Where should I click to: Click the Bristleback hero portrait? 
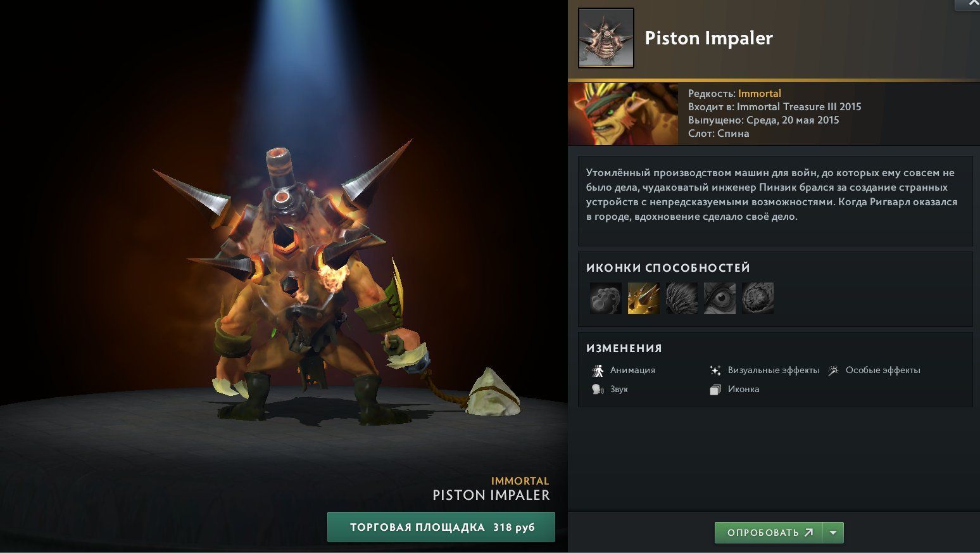tap(623, 114)
